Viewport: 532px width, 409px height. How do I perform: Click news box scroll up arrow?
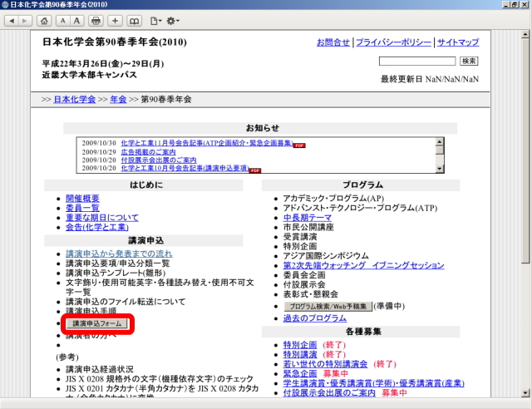440,142
